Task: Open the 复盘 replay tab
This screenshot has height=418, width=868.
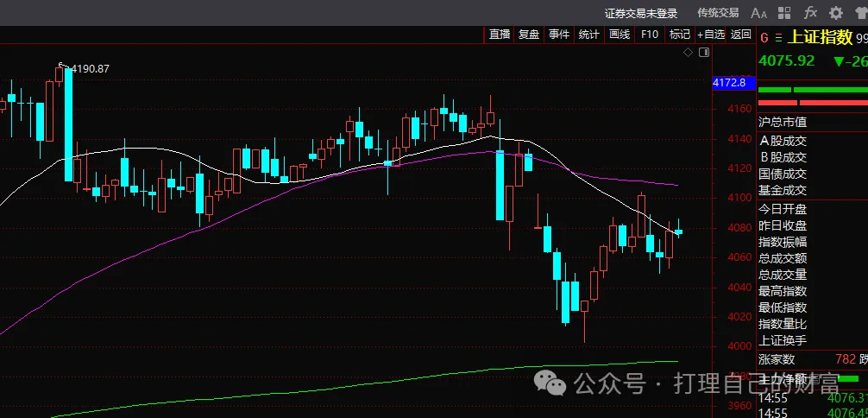Action: [x=529, y=35]
